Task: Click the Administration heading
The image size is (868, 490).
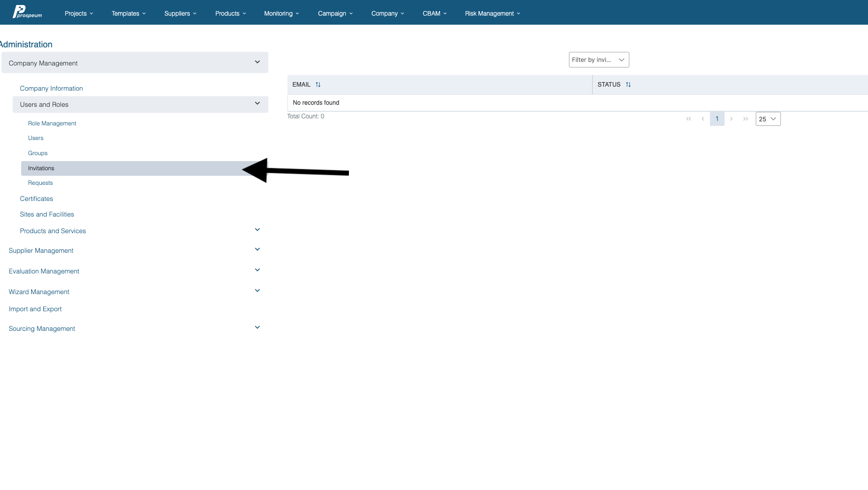Action: pos(26,44)
